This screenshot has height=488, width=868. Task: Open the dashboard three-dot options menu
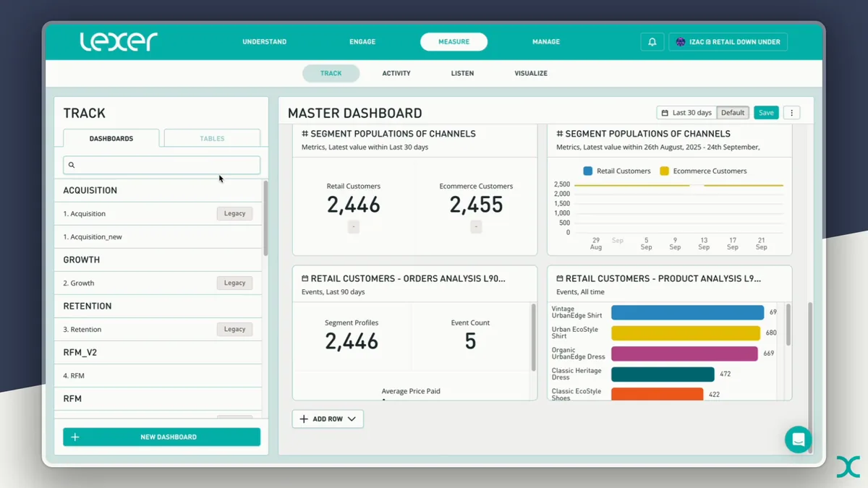pos(792,113)
